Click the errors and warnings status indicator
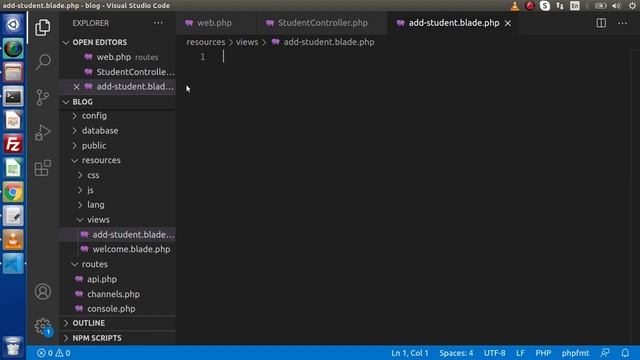 (x=53, y=353)
